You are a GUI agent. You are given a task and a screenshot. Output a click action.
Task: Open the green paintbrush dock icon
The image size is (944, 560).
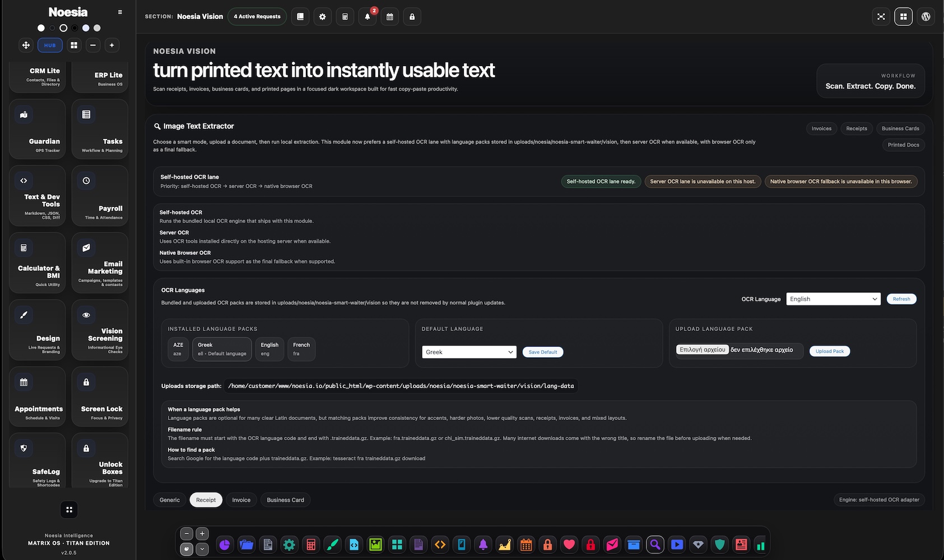[x=333, y=544]
